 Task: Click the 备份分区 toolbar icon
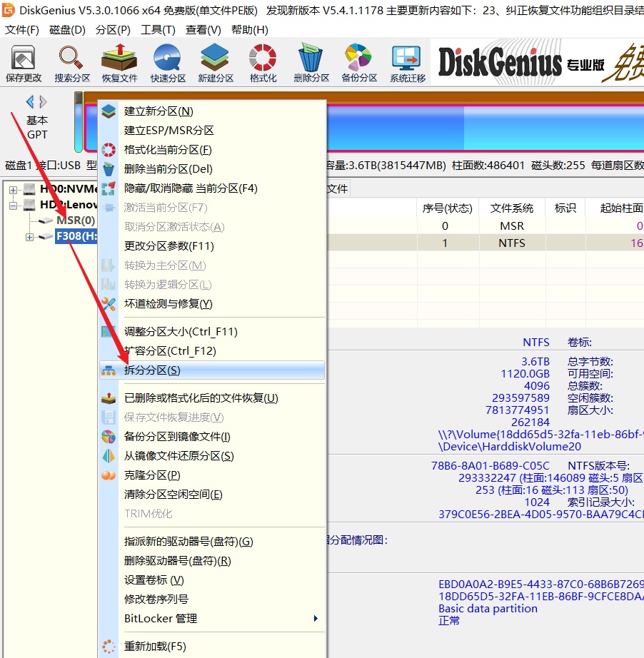click(x=359, y=58)
